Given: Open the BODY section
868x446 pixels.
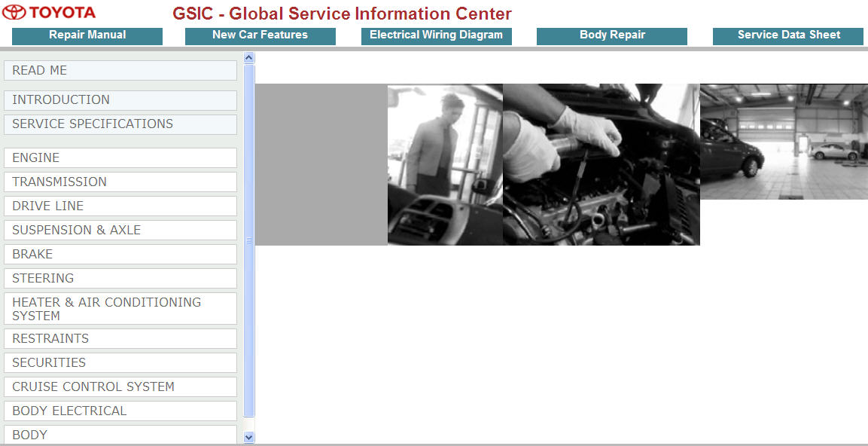Looking at the screenshot, I should pos(120,435).
